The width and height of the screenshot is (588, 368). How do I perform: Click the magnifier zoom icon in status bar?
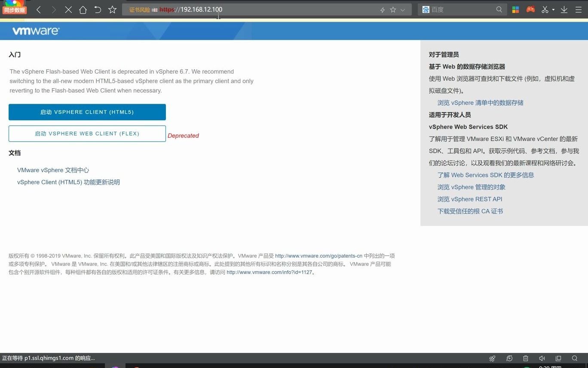click(x=575, y=358)
